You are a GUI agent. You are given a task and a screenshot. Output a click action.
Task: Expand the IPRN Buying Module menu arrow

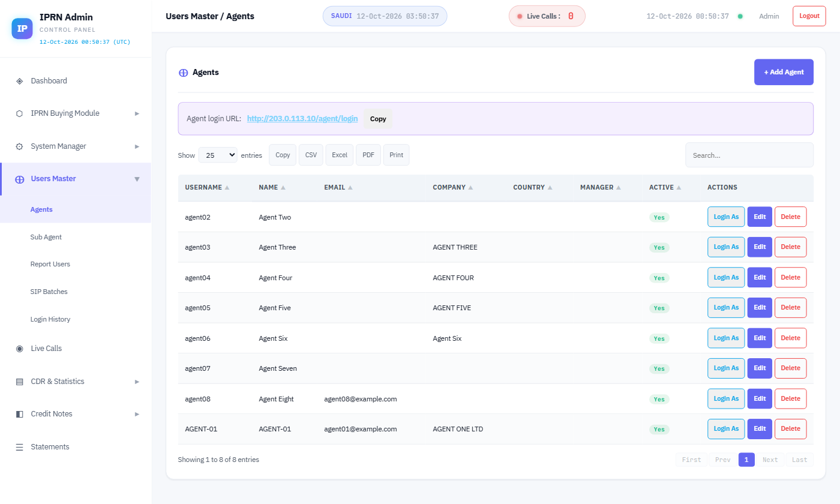tap(137, 113)
